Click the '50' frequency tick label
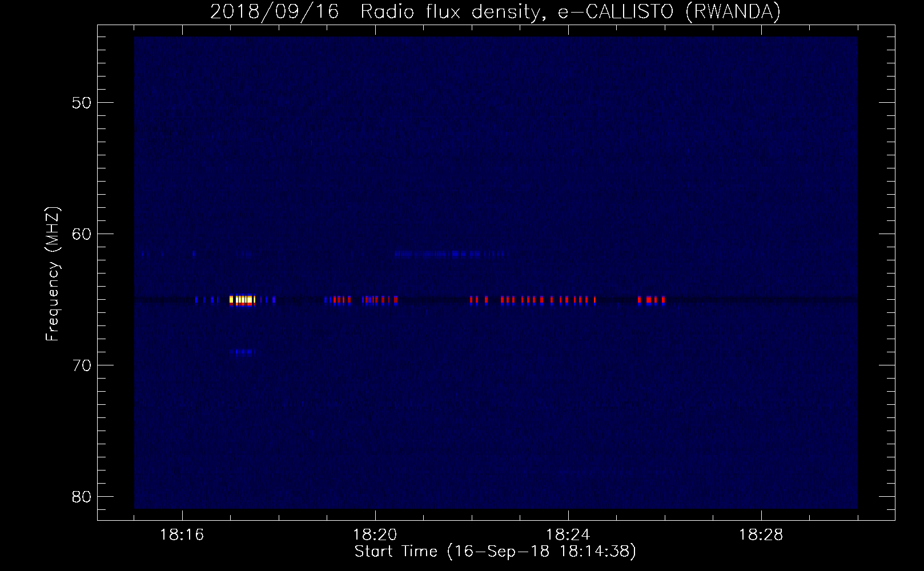 (x=81, y=103)
